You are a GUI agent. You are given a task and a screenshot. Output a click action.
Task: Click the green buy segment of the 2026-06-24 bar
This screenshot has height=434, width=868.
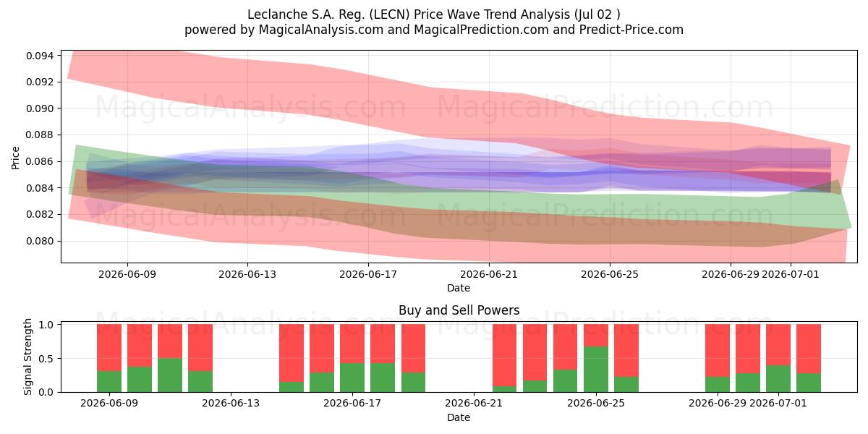tap(566, 381)
